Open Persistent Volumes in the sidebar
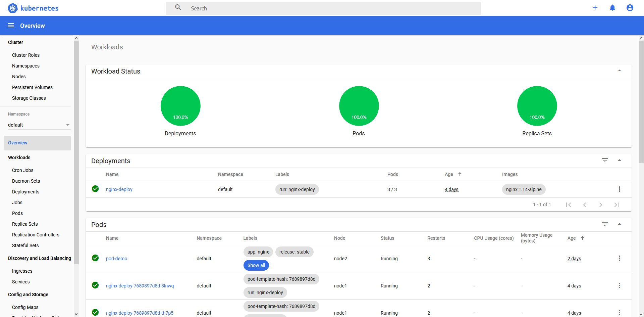Screen dimensions: 644x317 pos(32,87)
